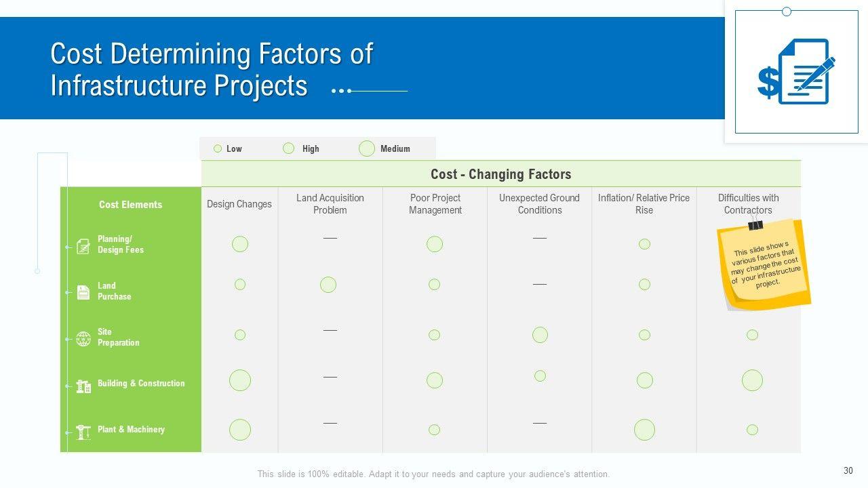Click the Building & Construction icon
Viewport: 868px width, 488px height.
point(83,386)
